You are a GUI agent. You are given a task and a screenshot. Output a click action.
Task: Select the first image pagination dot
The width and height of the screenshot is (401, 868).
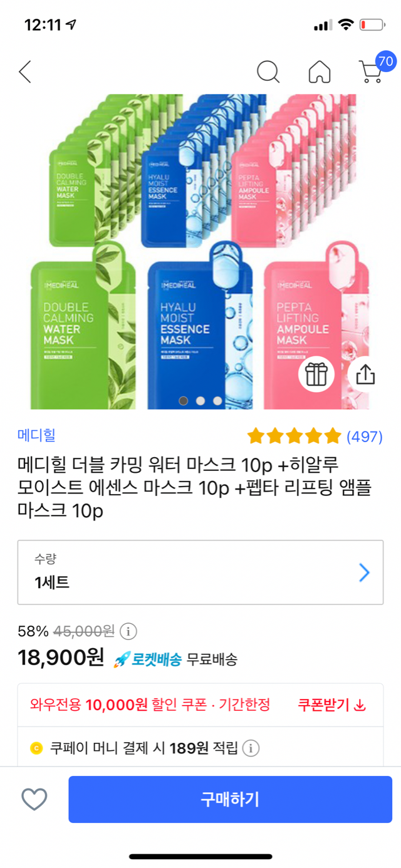click(x=183, y=400)
